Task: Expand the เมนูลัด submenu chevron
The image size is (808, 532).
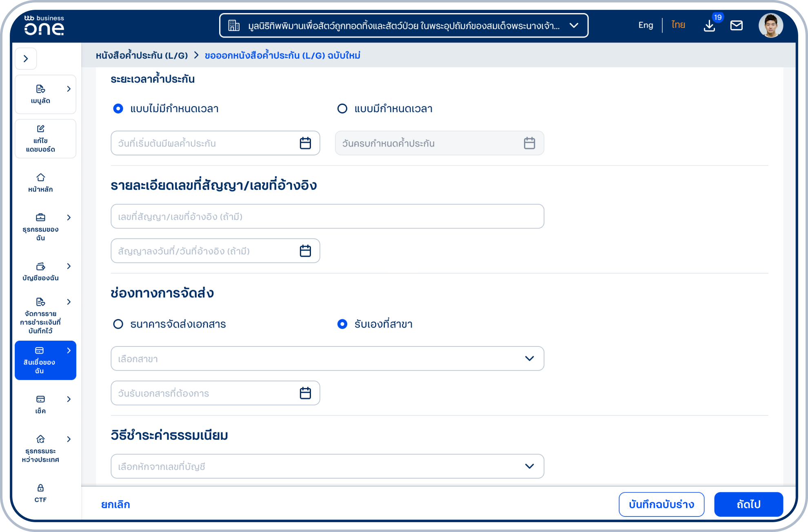Action: [x=69, y=89]
